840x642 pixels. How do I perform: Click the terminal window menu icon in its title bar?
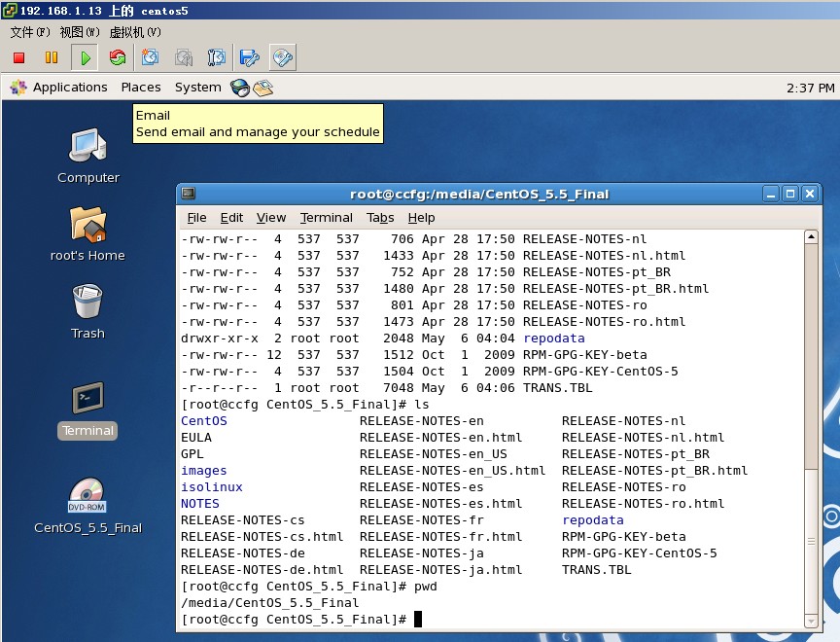pos(189,194)
